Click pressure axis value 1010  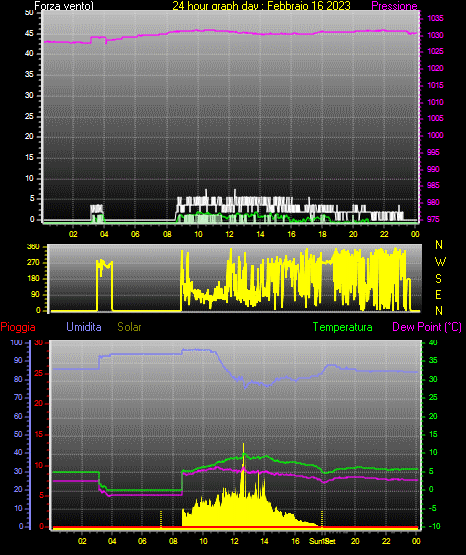coord(435,102)
